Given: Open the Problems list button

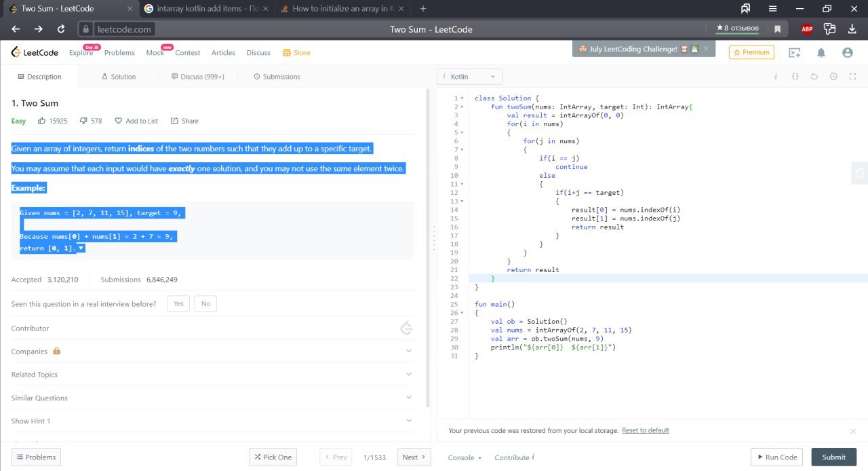Looking at the screenshot, I should (36, 457).
